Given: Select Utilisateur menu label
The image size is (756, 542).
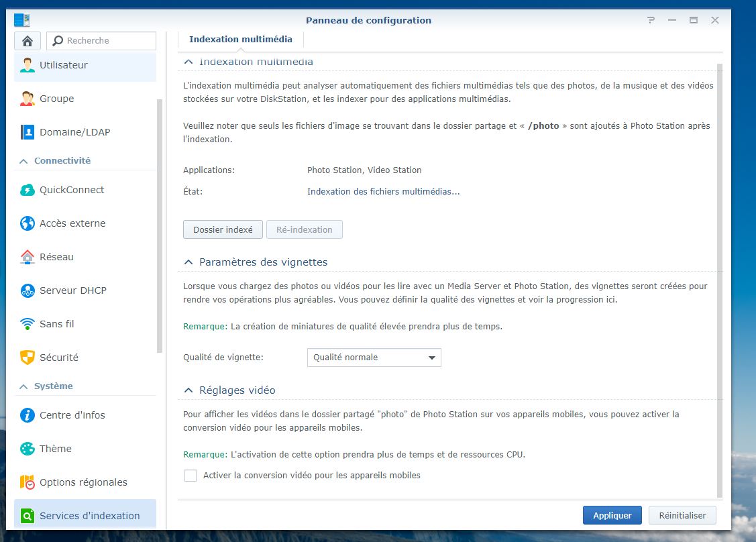Looking at the screenshot, I should [x=64, y=65].
